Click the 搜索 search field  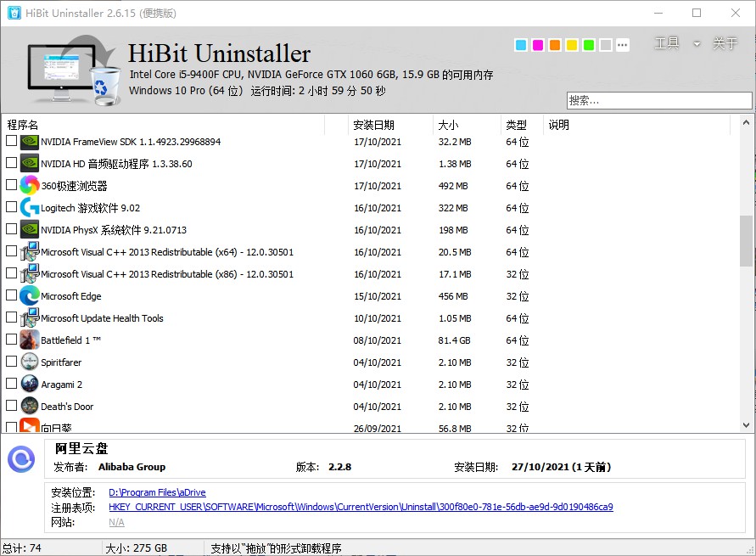(659, 101)
